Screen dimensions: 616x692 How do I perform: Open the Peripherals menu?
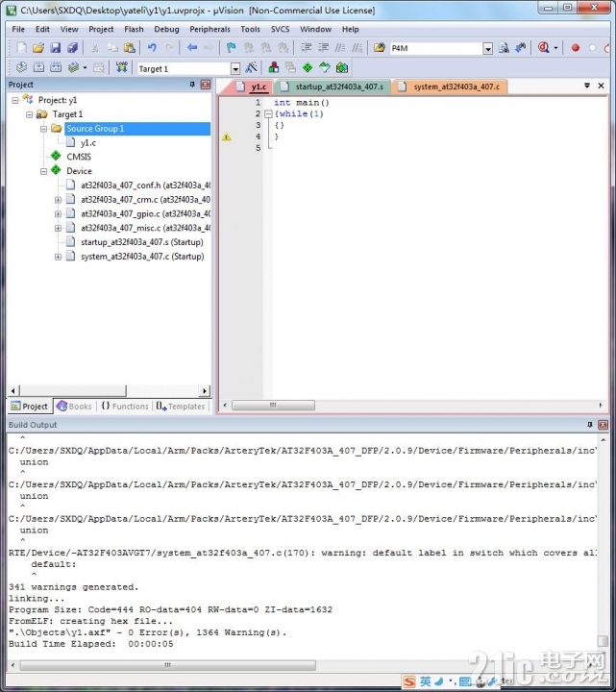(210, 29)
